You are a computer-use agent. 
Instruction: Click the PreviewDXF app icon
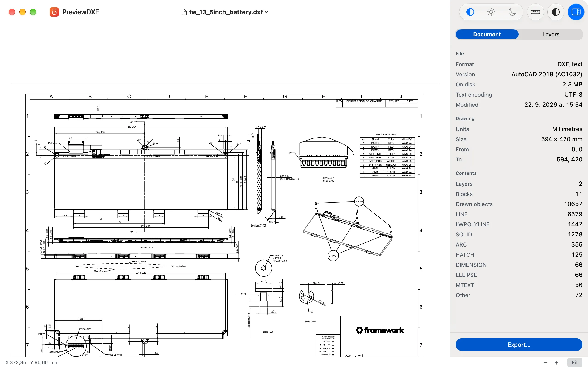pyautogui.click(x=54, y=12)
